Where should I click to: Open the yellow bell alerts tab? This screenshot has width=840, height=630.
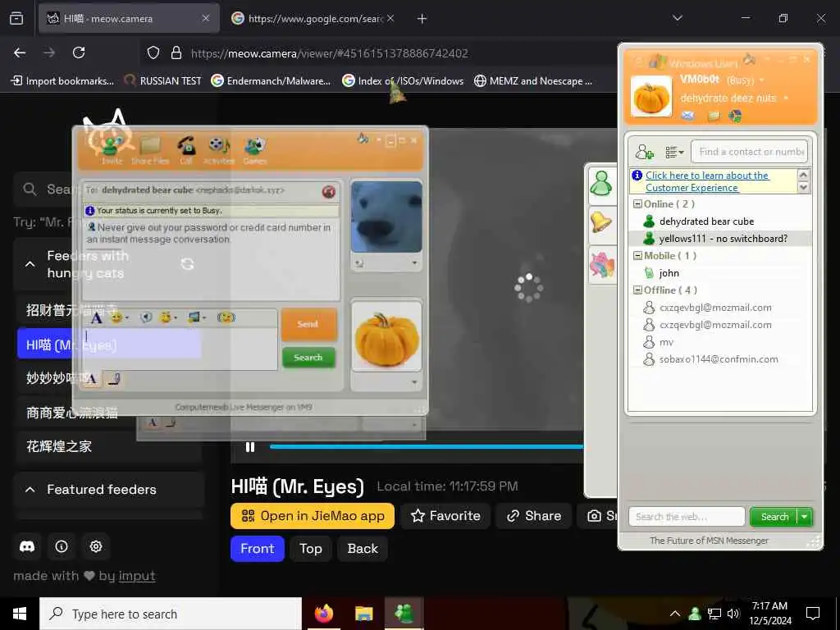[x=601, y=221]
